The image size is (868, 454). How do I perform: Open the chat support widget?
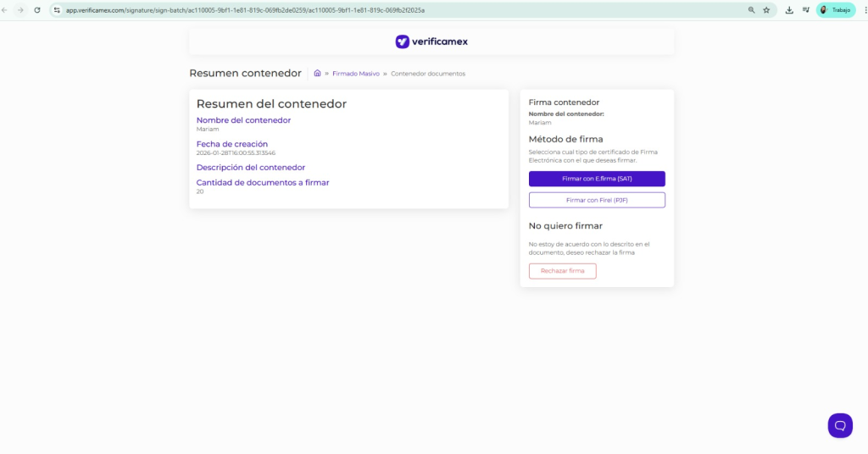pyautogui.click(x=840, y=425)
